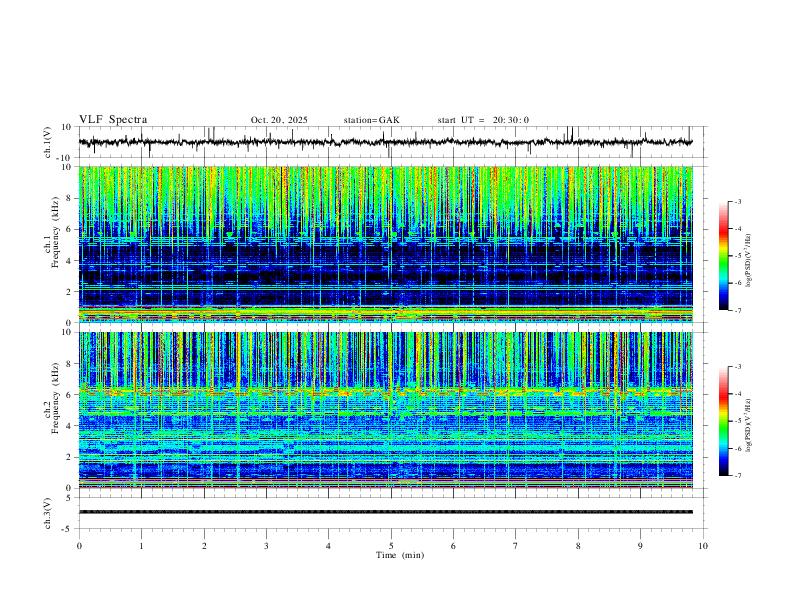Click the "-3" tick on ch.1 colorbar

click(737, 201)
